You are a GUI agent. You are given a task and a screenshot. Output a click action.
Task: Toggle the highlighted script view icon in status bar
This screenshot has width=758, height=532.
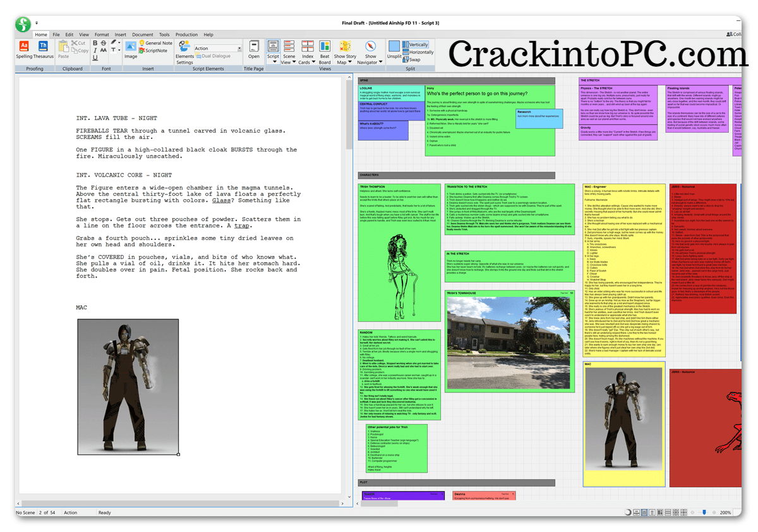[644, 512]
